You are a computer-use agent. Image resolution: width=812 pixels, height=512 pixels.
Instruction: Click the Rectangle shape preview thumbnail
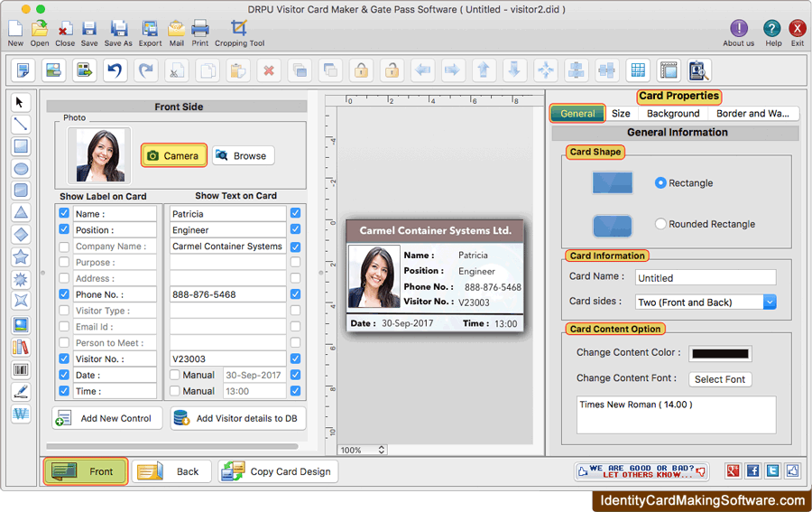point(612,183)
